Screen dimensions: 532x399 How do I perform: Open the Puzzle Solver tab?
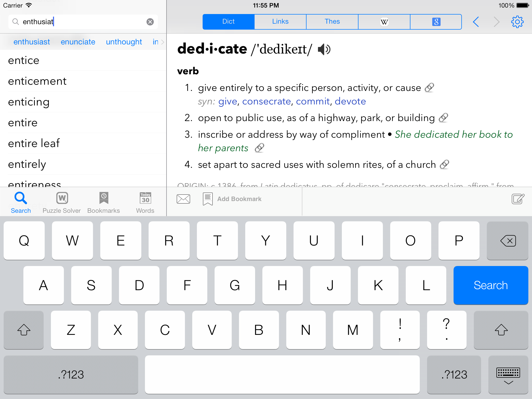62,203
